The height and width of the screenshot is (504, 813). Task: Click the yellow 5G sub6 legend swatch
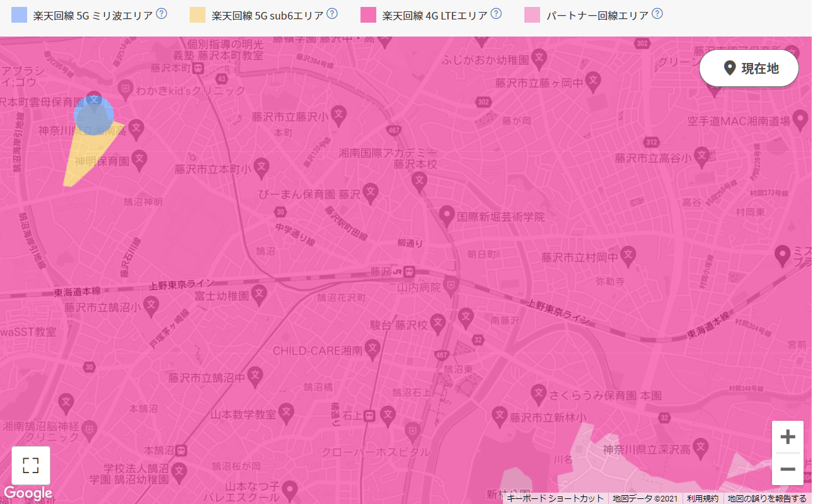[x=198, y=15]
